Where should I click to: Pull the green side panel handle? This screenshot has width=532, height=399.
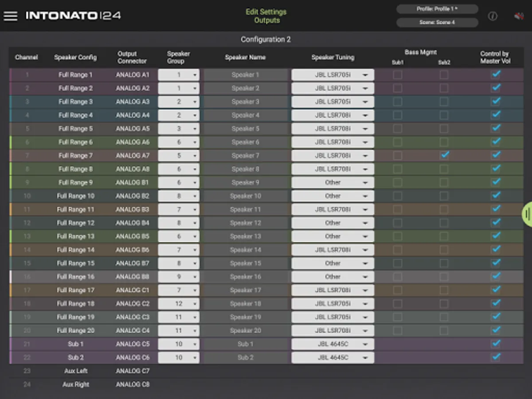[527, 214]
